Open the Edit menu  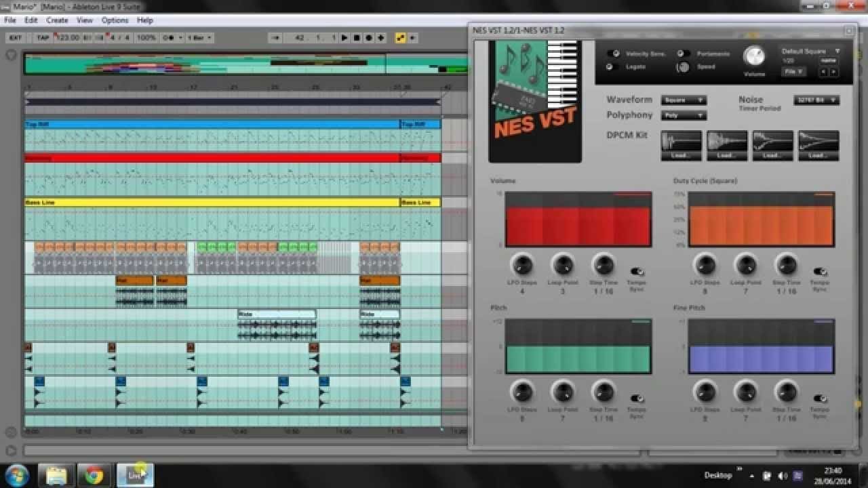click(31, 20)
